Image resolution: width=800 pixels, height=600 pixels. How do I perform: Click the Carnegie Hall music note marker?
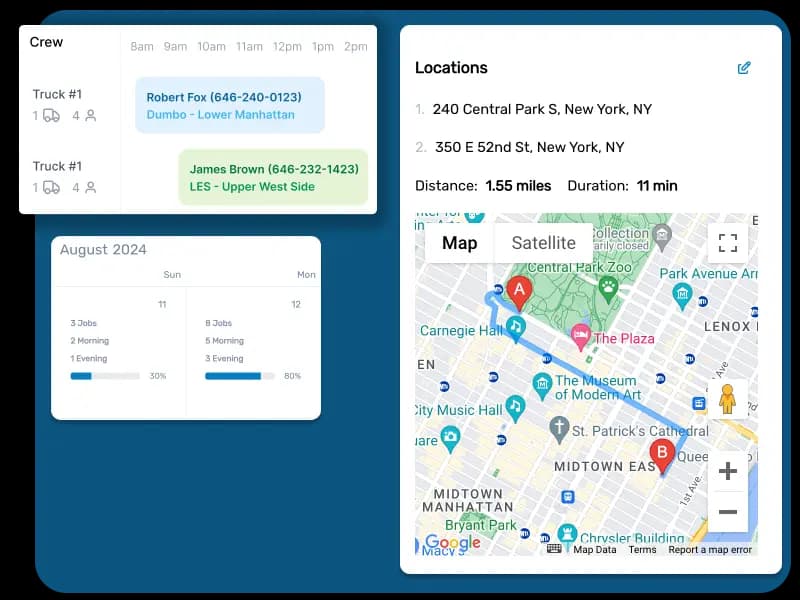coord(515,328)
